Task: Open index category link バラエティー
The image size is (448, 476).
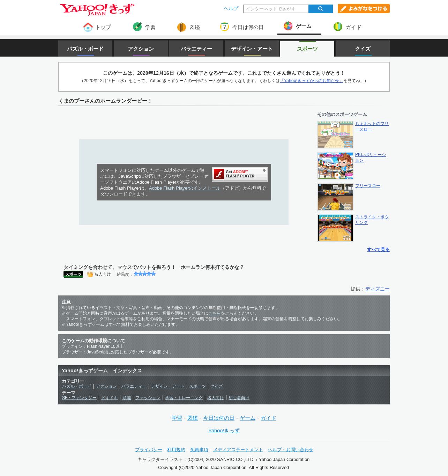Action: click(x=134, y=386)
